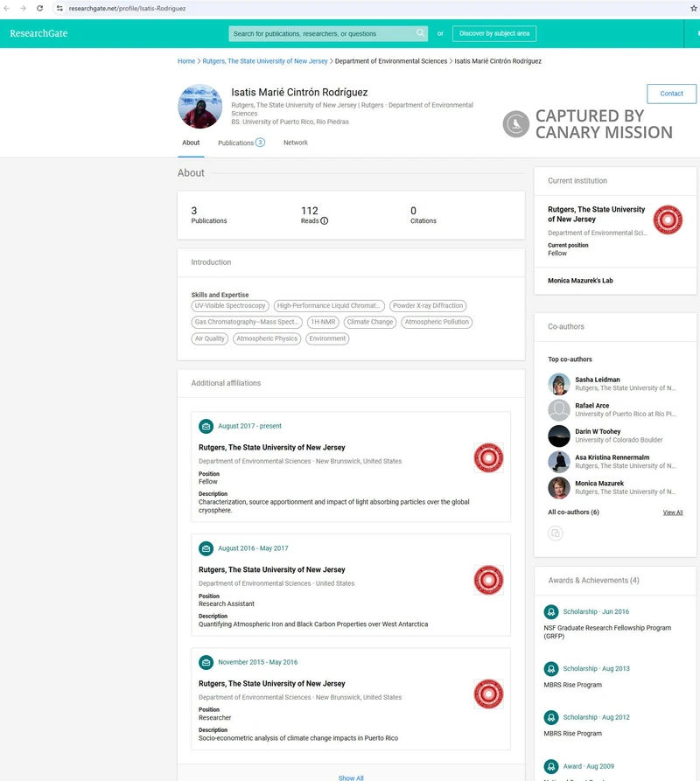Open Darin W Toohey's avatar
This screenshot has height=781, width=700.
559,436
